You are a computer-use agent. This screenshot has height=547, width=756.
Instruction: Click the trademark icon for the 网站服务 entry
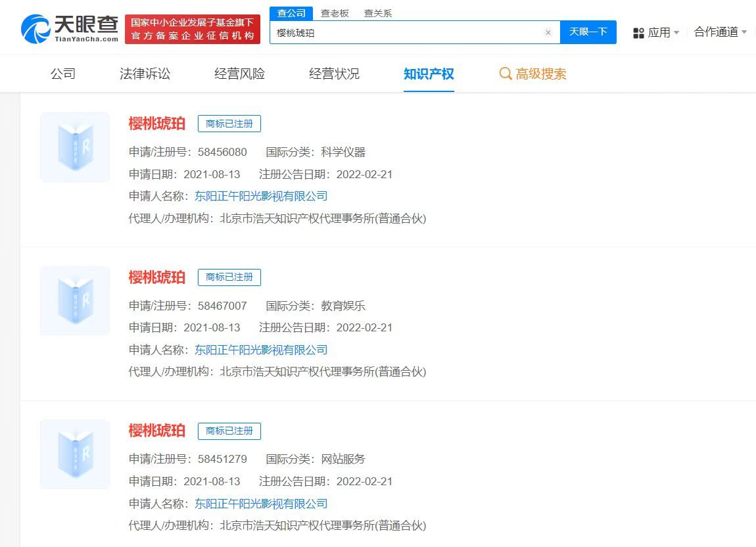(74, 454)
